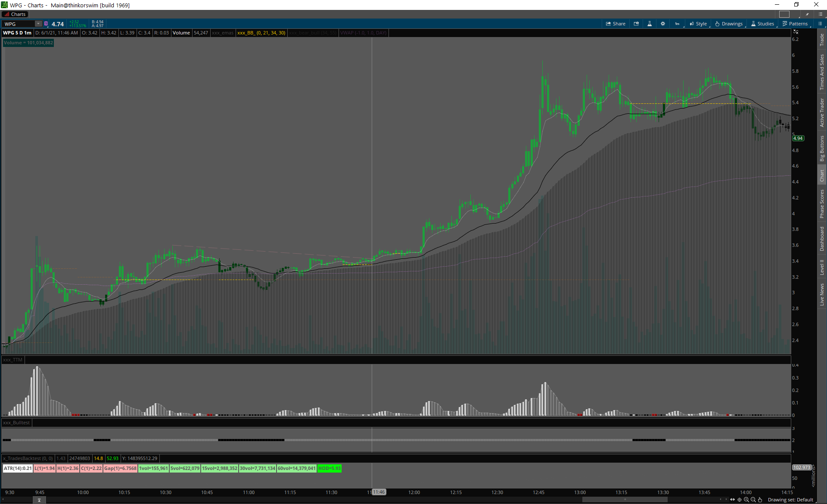Open chart settings gear icon

(663, 24)
